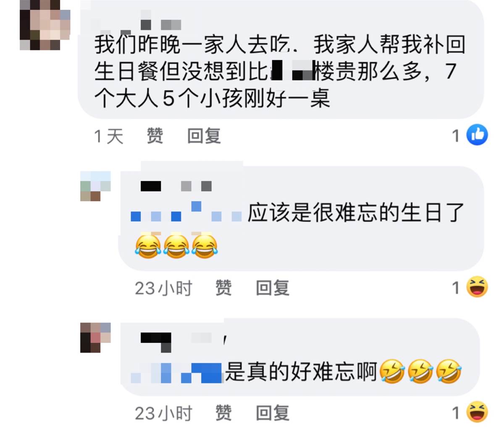Click 回复 under the 应该是很难忘的生日了 reply

(x=273, y=288)
